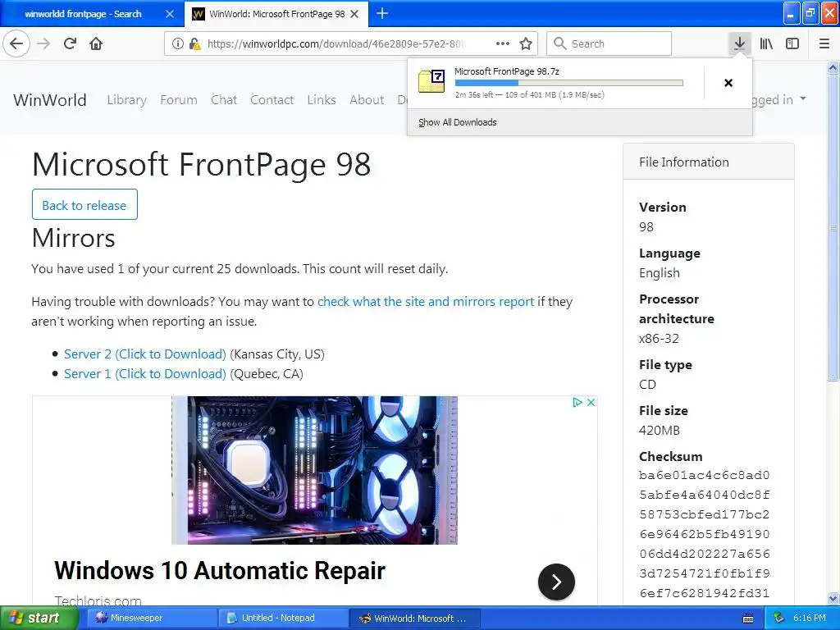Open the Library nav item
840x630 pixels.
(x=126, y=99)
